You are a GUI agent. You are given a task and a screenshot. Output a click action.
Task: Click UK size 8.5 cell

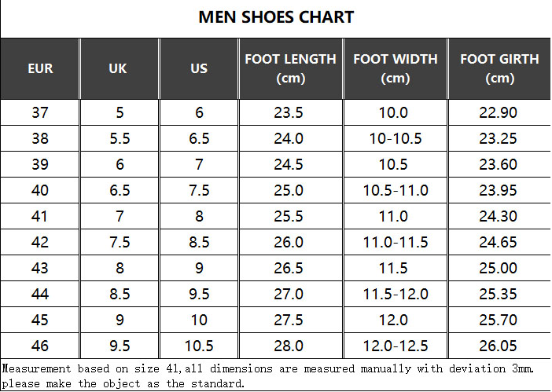[x=120, y=294]
